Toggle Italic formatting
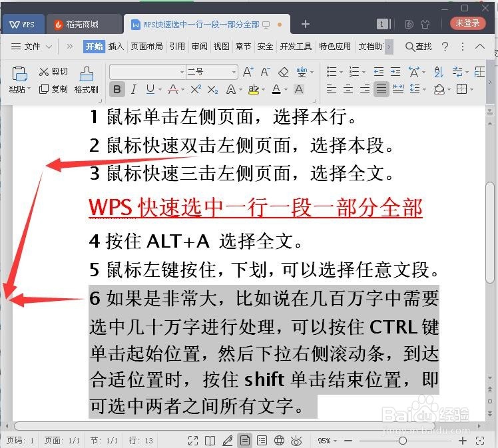498x448 pixels. [x=134, y=90]
